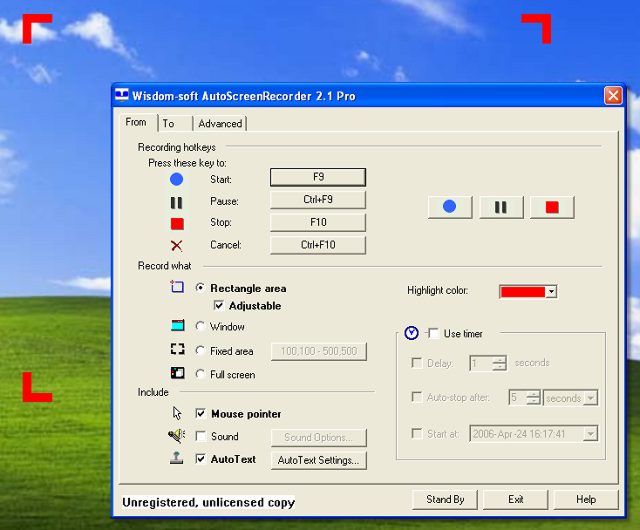Click the Delay seconds spinner
This screenshot has height=530, width=640.
(x=499, y=363)
